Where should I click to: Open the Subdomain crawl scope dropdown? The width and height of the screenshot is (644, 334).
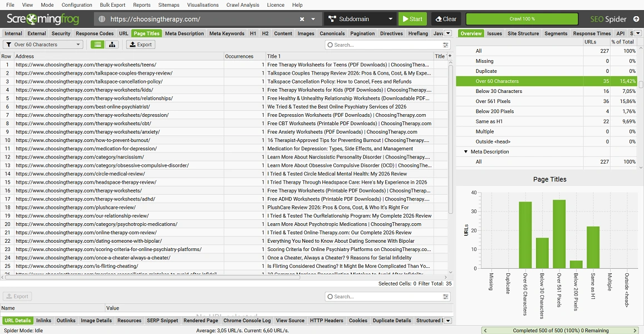tap(360, 19)
